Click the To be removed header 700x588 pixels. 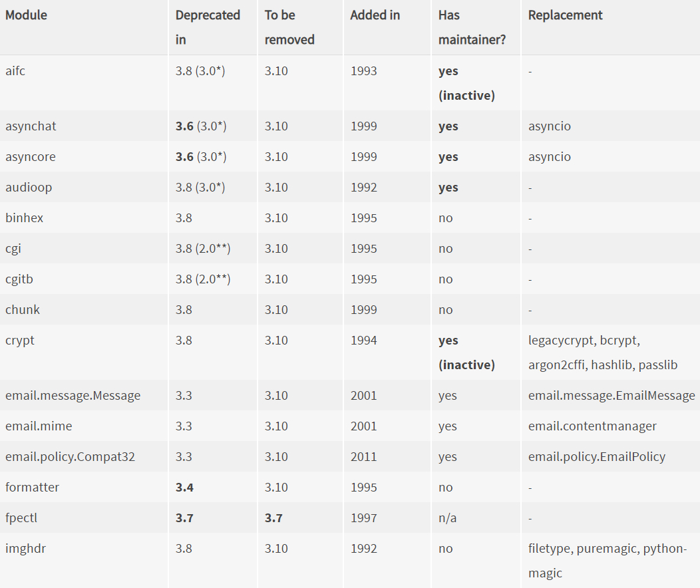(289, 27)
